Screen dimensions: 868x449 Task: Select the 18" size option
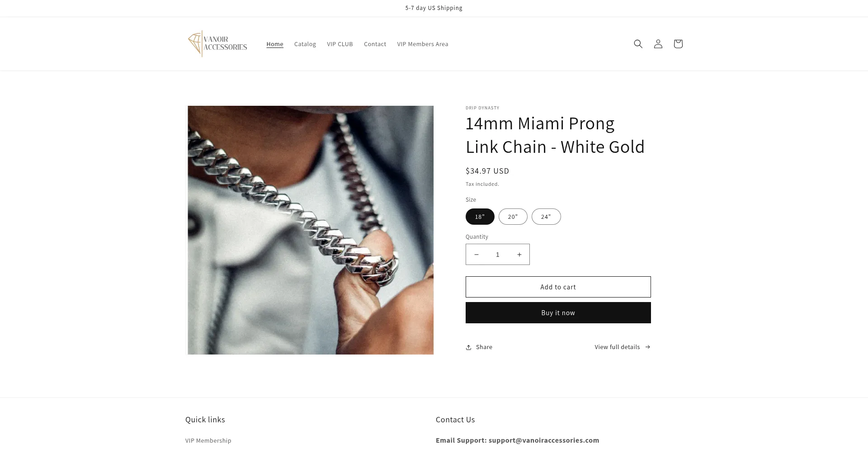[x=480, y=217]
